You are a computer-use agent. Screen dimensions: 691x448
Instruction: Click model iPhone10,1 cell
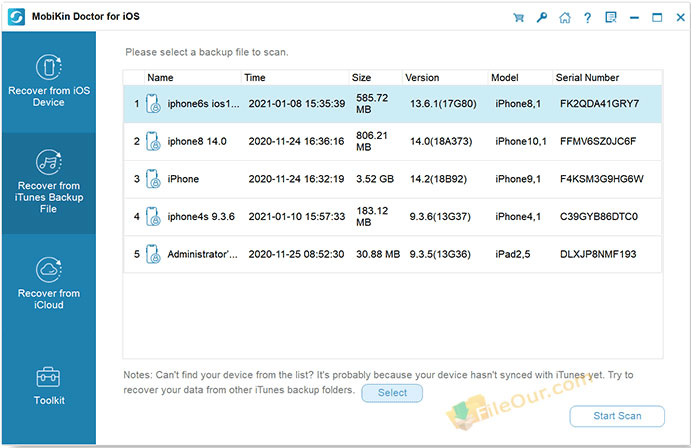(x=521, y=141)
